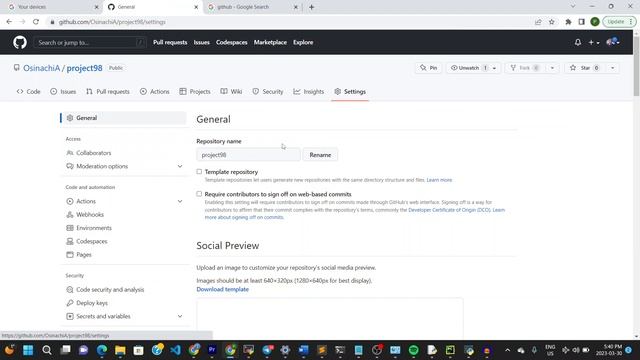Image resolution: width=640 pixels, height=360 pixels.
Task: Toggle browser side panel icon
Action: pyautogui.click(x=581, y=22)
